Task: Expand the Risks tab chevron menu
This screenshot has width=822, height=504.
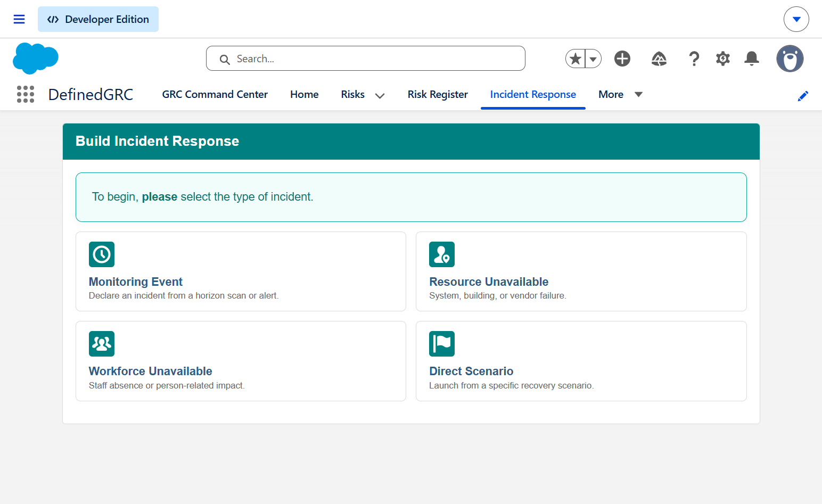Action: pyautogui.click(x=380, y=95)
